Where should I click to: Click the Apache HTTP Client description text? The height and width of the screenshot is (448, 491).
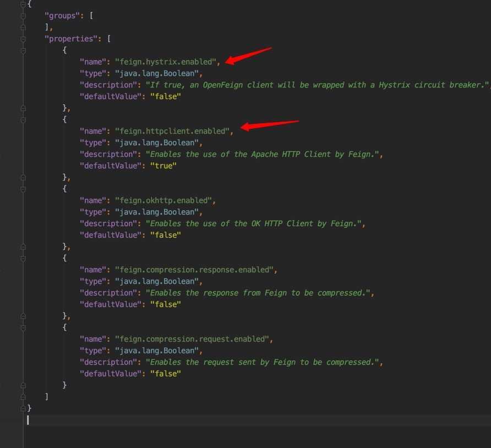pyautogui.click(x=263, y=154)
